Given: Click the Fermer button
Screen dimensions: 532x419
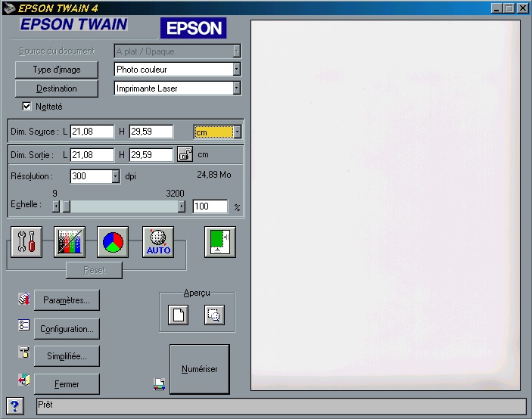Looking at the screenshot, I should point(67,384).
